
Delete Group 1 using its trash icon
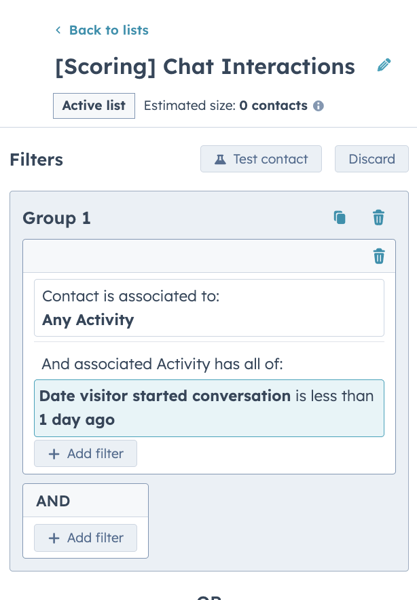pyautogui.click(x=378, y=218)
